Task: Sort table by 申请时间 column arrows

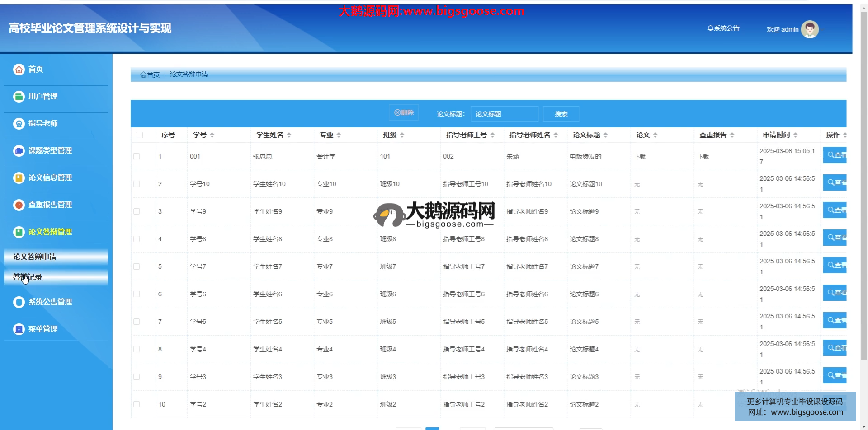Action: pyautogui.click(x=795, y=135)
